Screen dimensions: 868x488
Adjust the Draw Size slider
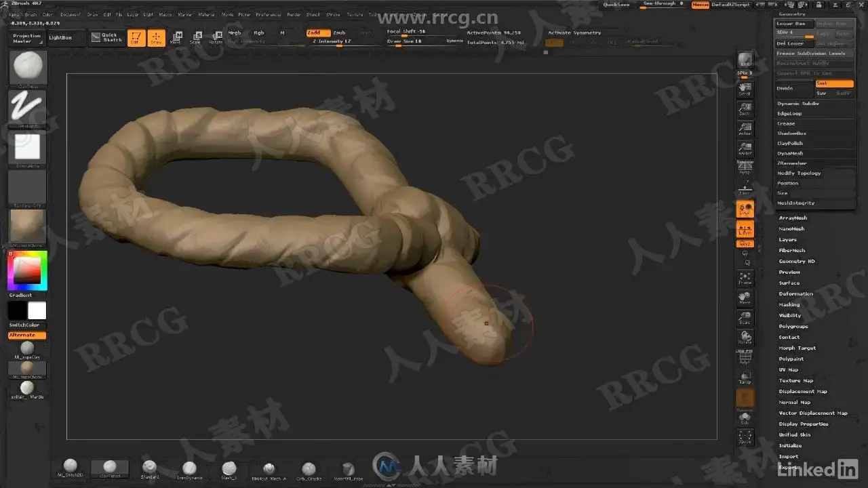click(414, 42)
